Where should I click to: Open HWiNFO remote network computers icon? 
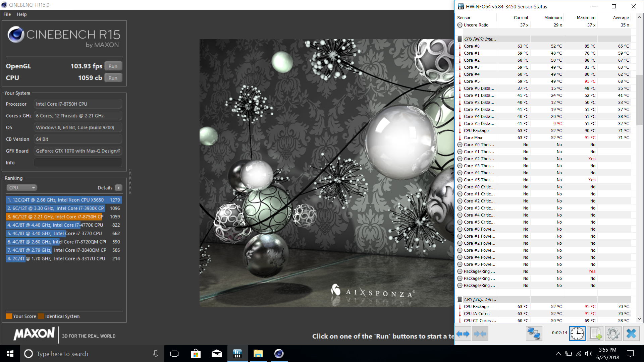534,334
